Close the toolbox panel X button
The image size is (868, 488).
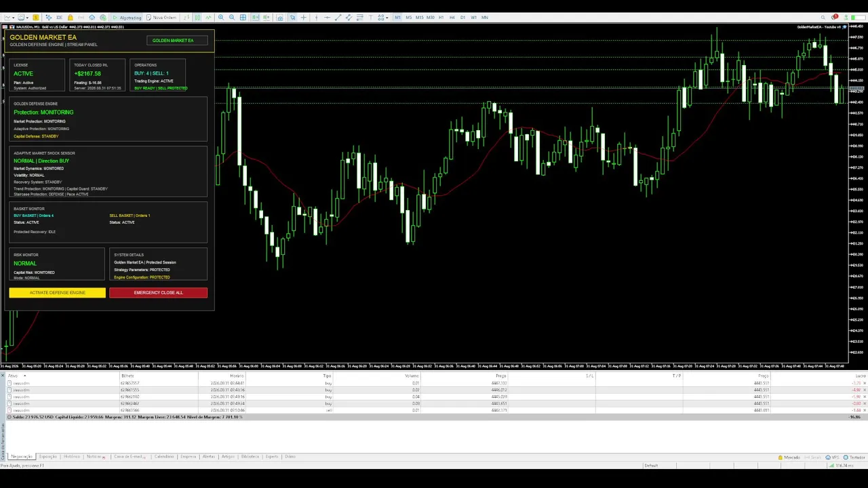pyautogui.click(x=3, y=375)
